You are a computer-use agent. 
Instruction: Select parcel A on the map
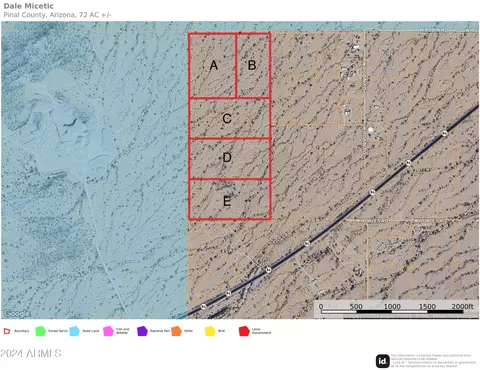[x=213, y=65]
